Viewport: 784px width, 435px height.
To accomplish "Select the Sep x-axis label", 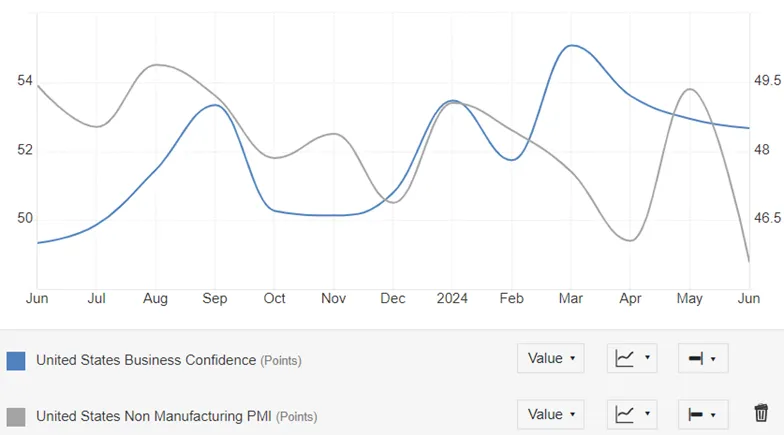I will tap(215, 298).
